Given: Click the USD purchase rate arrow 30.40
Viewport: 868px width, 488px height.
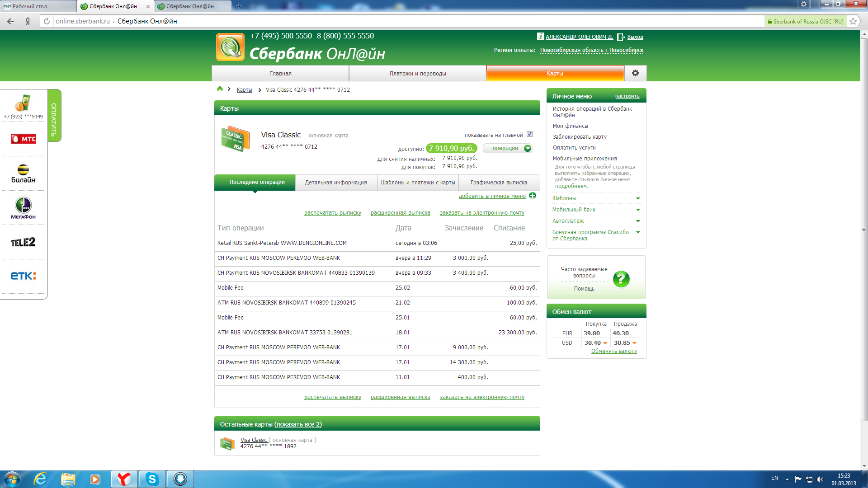Looking at the screenshot, I should point(605,343).
